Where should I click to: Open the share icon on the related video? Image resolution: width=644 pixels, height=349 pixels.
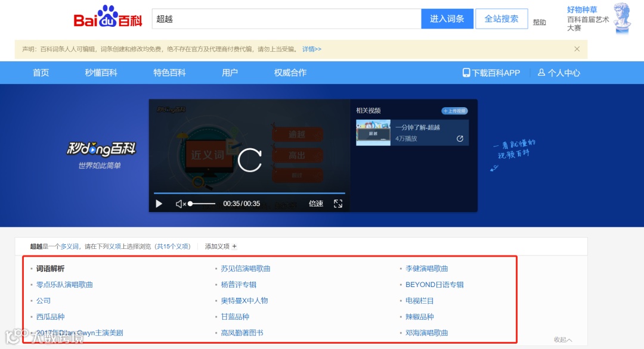click(x=459, y=138)
